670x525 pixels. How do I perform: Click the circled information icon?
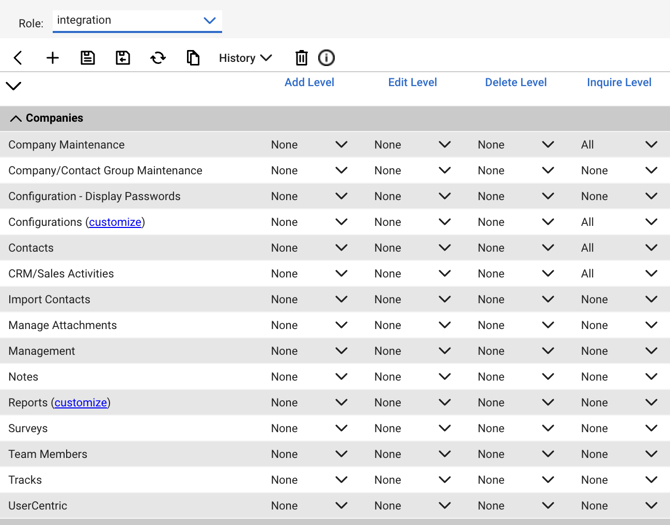(x=326, y=58)
